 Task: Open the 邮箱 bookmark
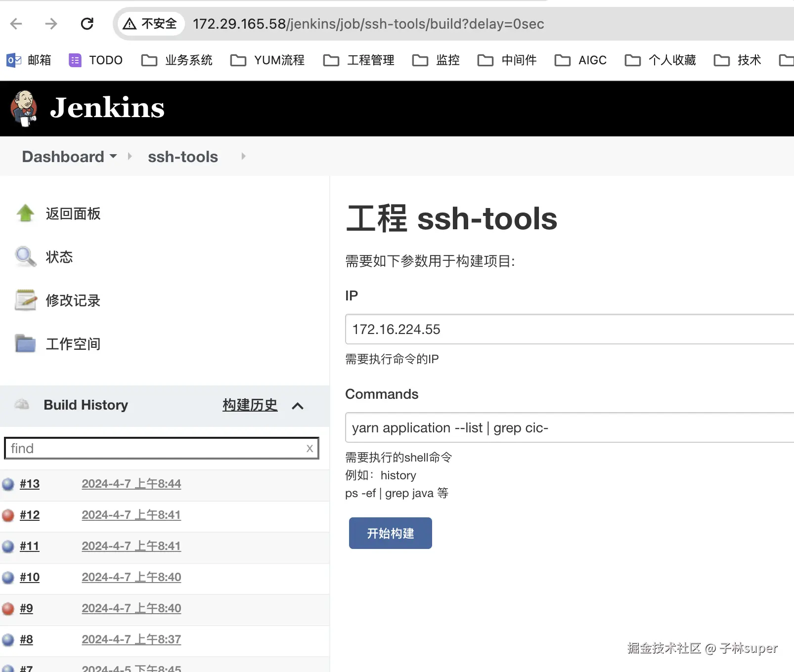click(x=29, y=60)
